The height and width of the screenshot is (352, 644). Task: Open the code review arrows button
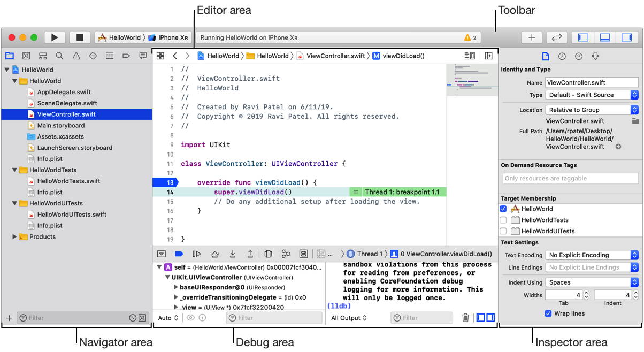coord(557,37)
